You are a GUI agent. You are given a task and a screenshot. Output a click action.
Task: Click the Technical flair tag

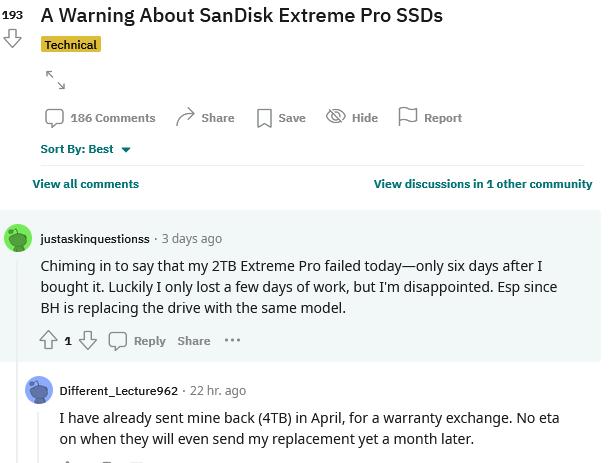tap(71, 45)
